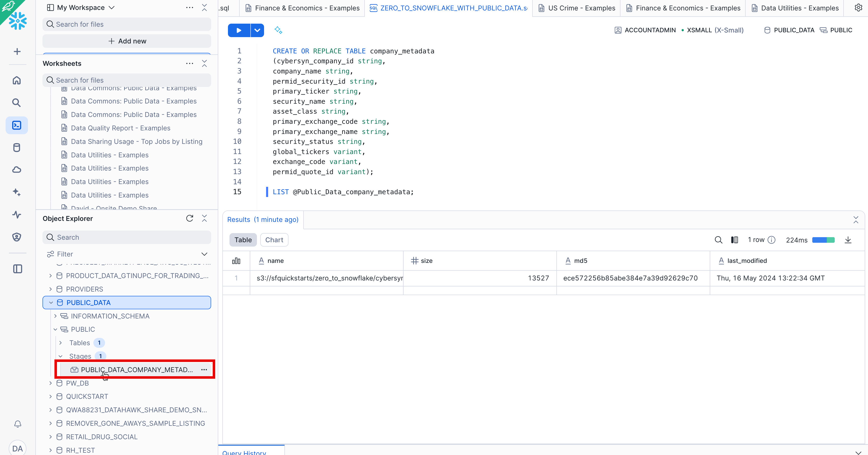
Task: Switch results view to Table
Action: [243, 240]
